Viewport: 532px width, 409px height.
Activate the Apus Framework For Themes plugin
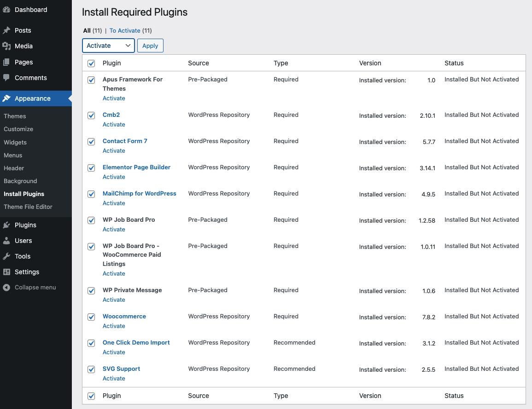coord(114,98)
